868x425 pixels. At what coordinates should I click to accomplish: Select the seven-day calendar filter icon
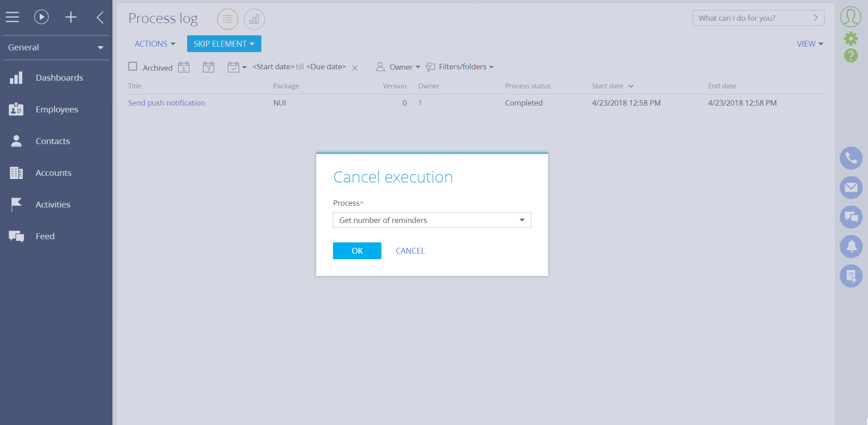tap(208, 67)
